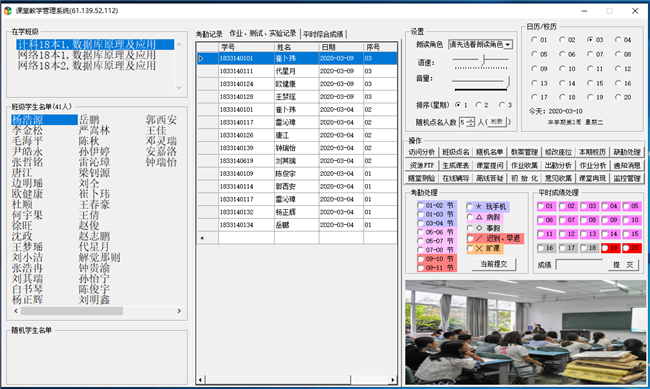
Task: Mark attendance as 玩手机
Action: (x=470, y=206)
